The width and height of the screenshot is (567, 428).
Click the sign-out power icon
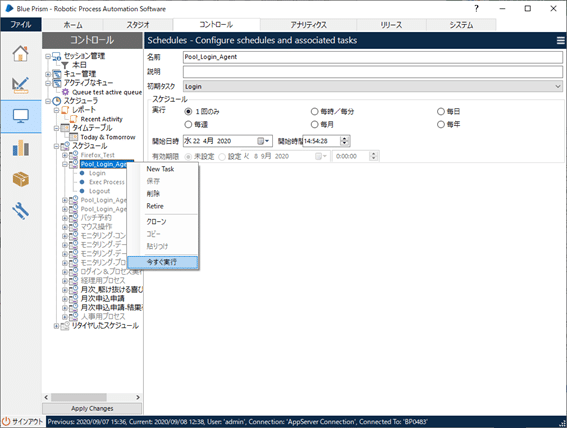[6, 421]
